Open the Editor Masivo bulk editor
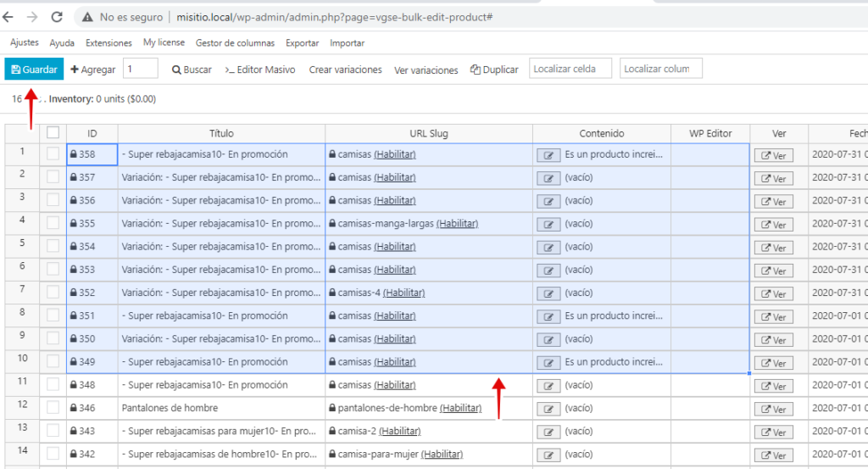The height and width of the screenshot is (469, 868). [x=260, y=70]
